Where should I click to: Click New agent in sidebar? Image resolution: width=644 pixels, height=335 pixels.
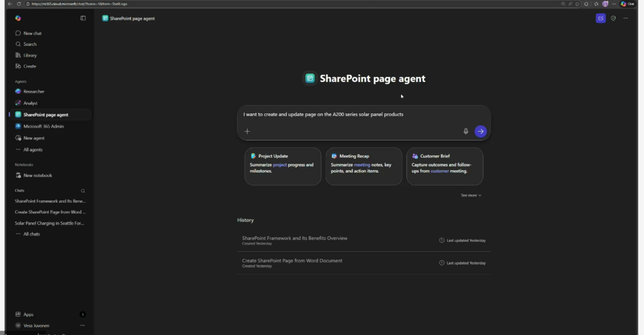(x=34, y=138)
